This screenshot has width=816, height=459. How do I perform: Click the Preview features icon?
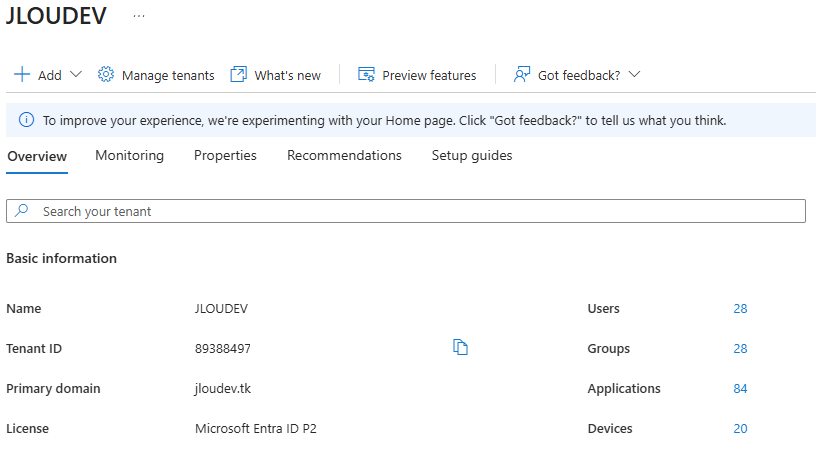366,75
